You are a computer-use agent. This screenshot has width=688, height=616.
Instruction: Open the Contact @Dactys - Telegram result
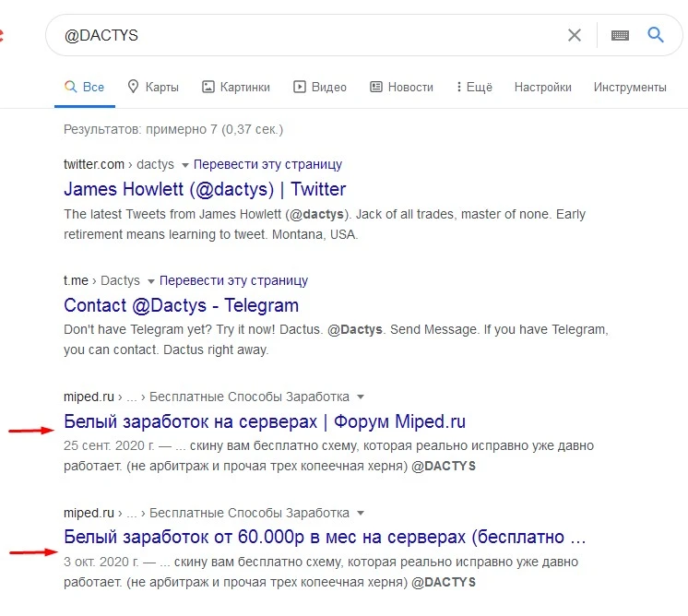[x=181, y=305]
